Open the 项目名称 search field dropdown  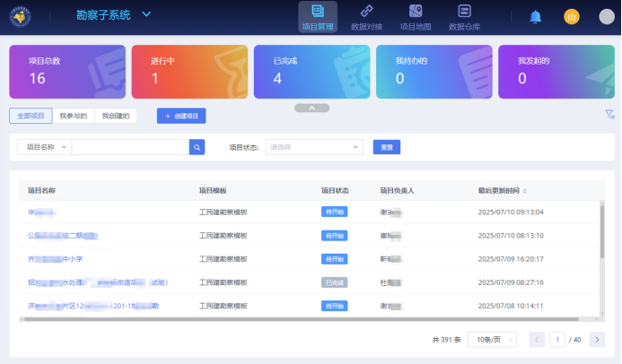click(x=44, y=147)
